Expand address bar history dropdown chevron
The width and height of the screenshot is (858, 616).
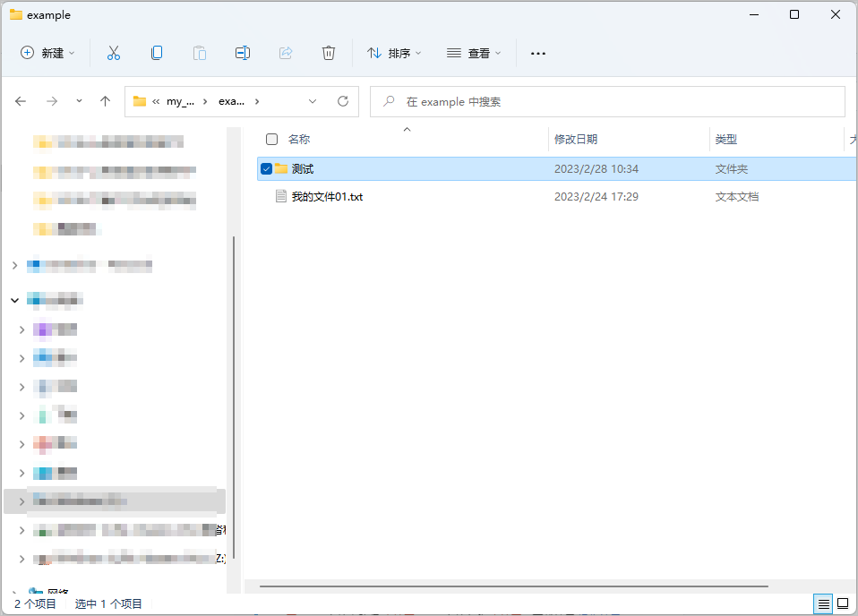pyautogui.click(x=313, y=102)
